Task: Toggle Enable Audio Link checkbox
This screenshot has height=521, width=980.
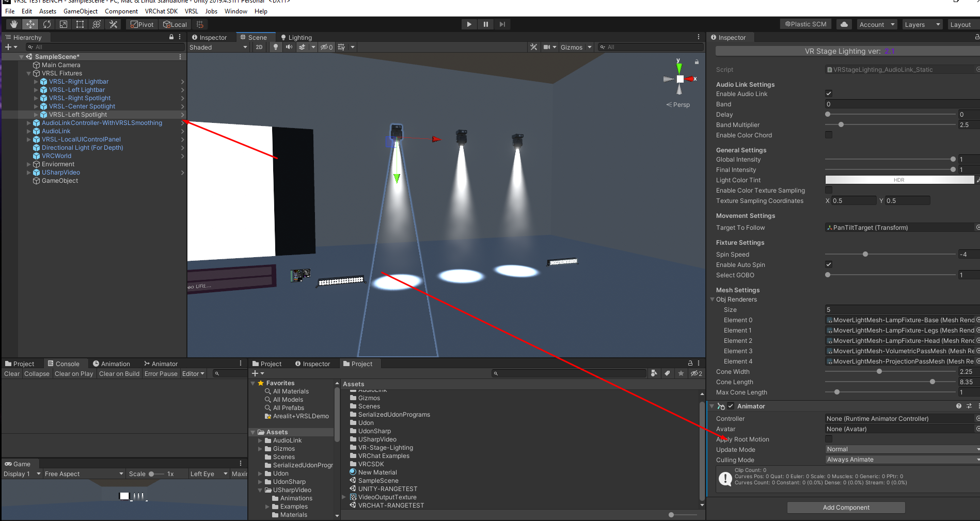Action: pyautogui.click(x=829, y=93)
